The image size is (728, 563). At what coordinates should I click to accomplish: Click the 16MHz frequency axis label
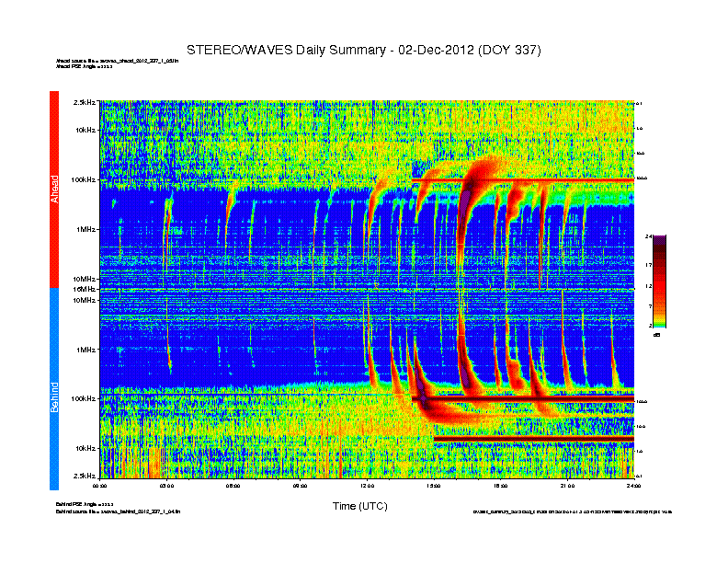85,289
